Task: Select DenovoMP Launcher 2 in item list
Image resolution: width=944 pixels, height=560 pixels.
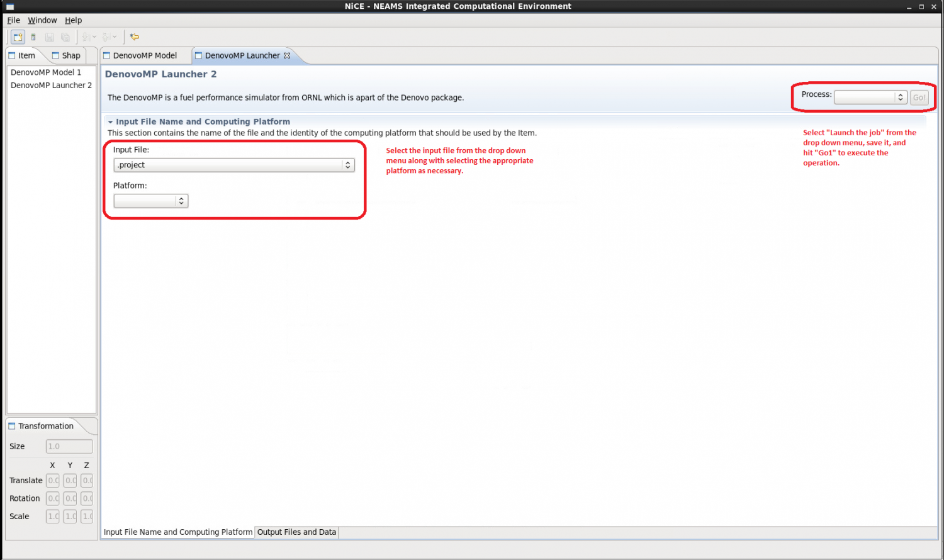Action: click(x=51, y=85)
